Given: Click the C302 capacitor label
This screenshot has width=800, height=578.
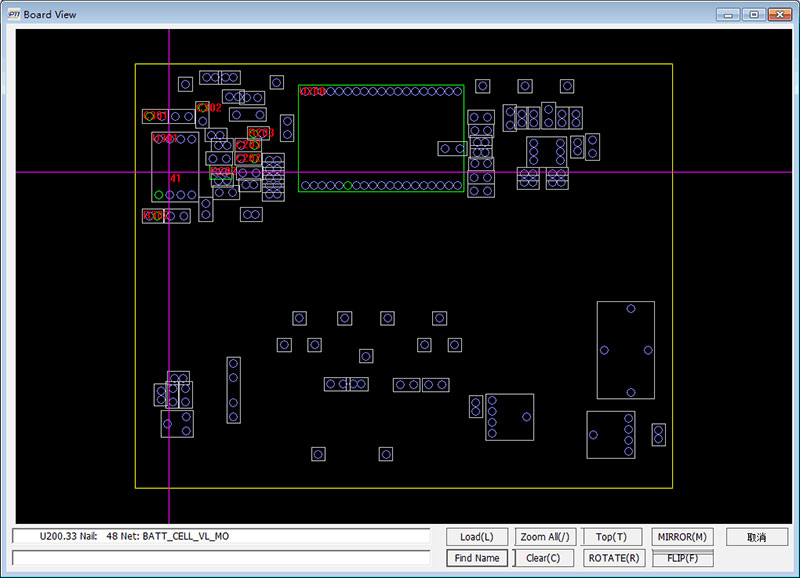Looking at the screenshot, I should [x=209, y=107].
